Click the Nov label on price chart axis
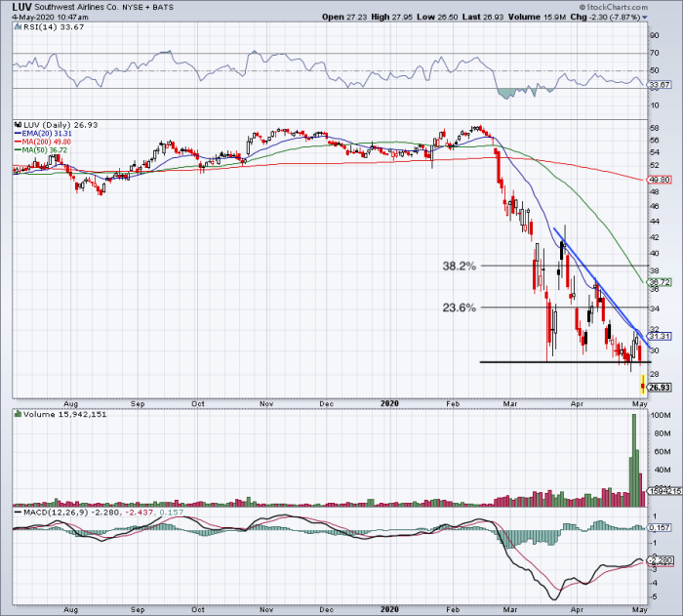Image resolution: width=683 pixels, height=616 pixels. click(x=266, y=404)
